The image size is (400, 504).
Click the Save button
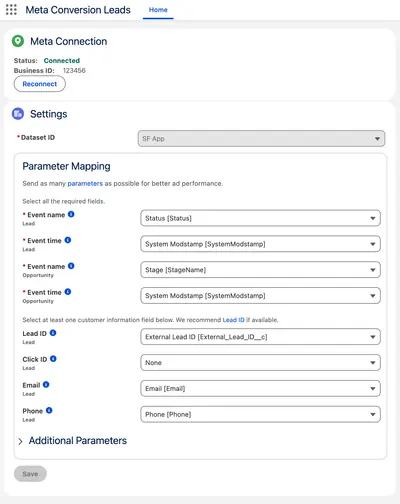[x=30, y=474]
